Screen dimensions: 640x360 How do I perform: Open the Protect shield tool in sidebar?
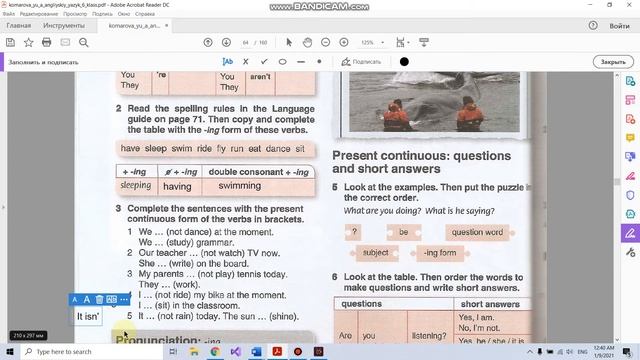coord(630,195)
